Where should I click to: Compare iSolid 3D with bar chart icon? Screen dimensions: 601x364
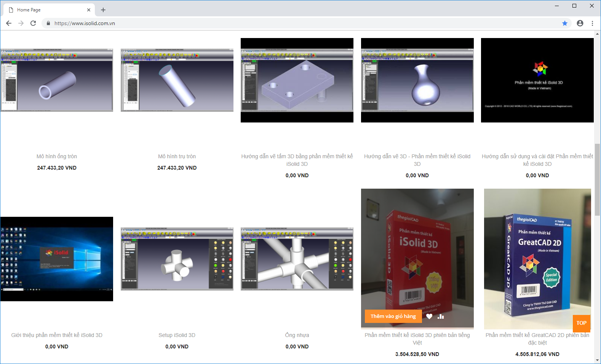click(441, 316)
